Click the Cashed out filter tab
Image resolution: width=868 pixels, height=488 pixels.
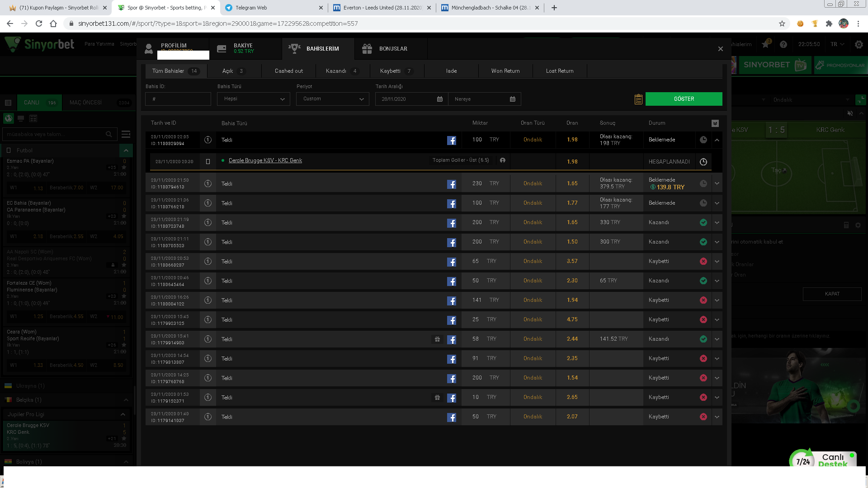pyautogui.click(x=289, y=71)
